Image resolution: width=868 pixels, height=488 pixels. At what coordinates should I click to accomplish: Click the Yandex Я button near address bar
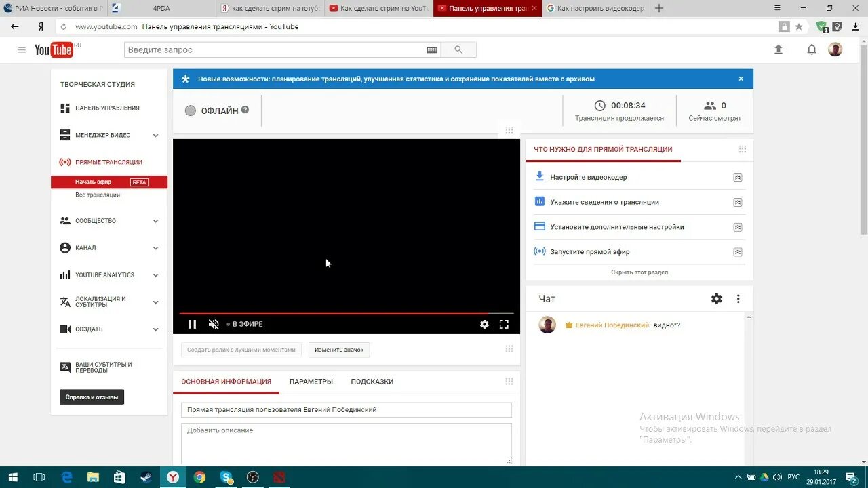(x=41, y=26)
